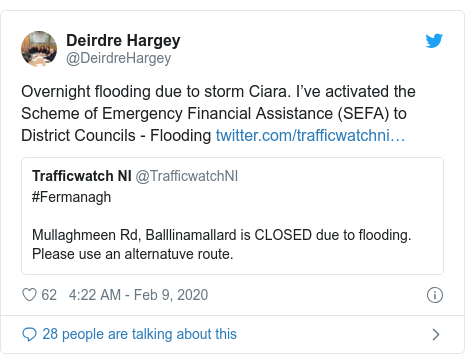Click the Trafficwatch NI quoted author name
465x363 pixels.
pyautogui.click(x=82, y=176)
